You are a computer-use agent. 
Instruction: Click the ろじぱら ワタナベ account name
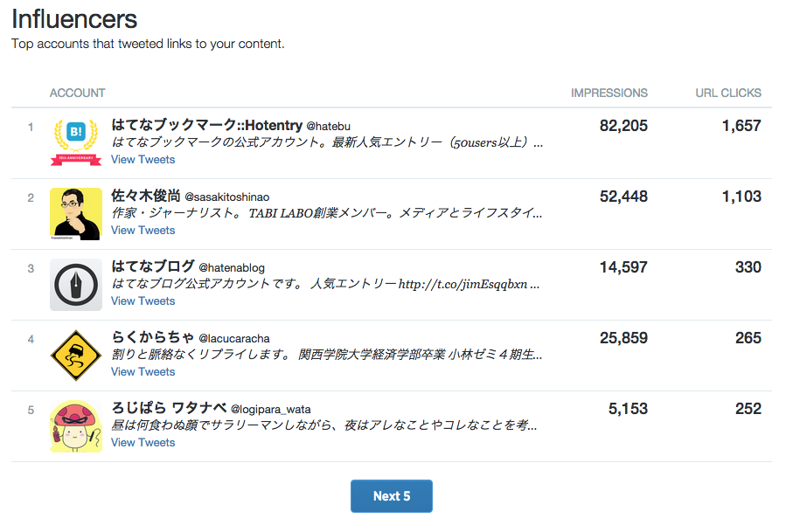pos(170,409)
